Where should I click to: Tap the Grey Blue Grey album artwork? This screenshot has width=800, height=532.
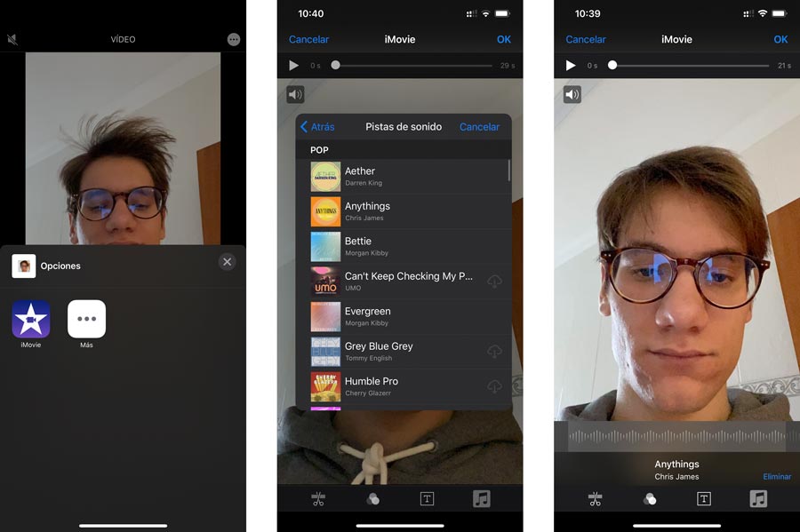pos(325,352)
